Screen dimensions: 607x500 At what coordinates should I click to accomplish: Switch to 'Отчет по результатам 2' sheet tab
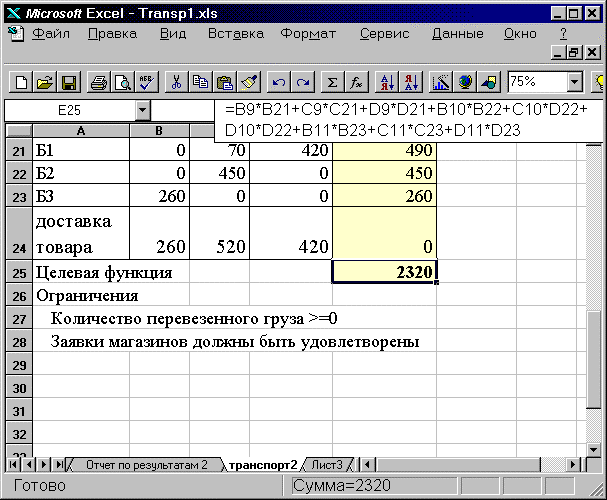coord(146,464)
